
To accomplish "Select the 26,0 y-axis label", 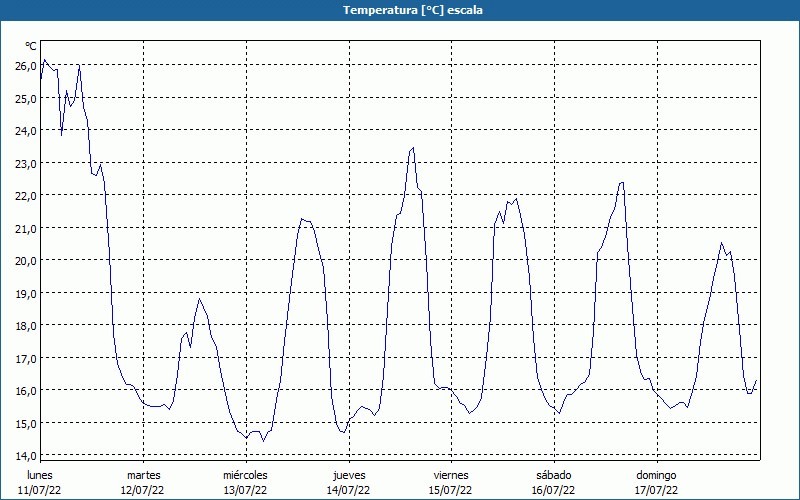I will point(26,66).
